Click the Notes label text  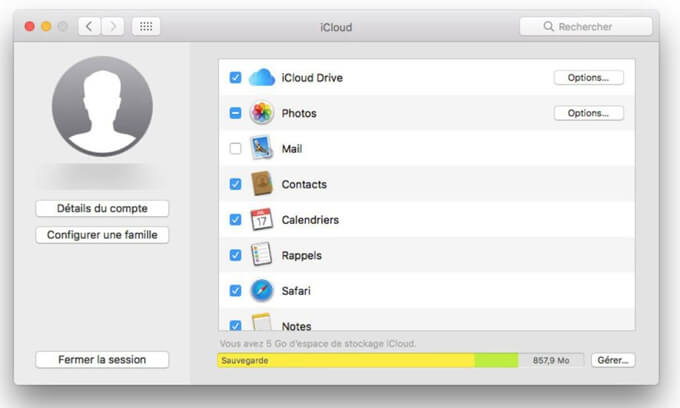297,326
